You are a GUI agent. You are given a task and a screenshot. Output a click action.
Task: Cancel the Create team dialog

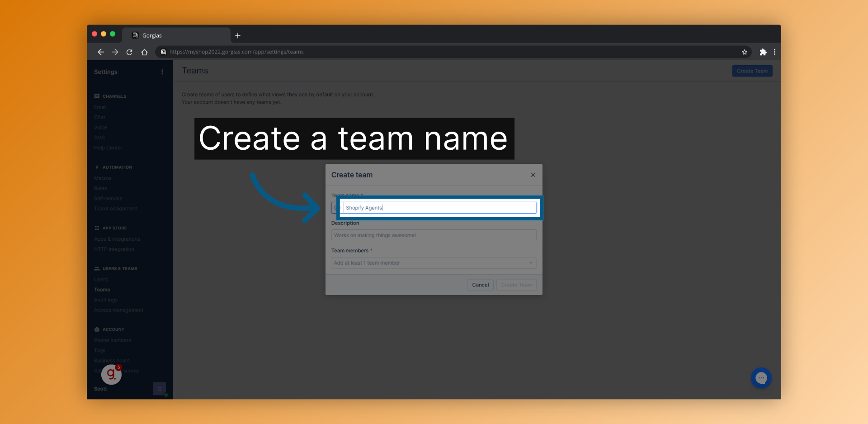tap(481, 285)
